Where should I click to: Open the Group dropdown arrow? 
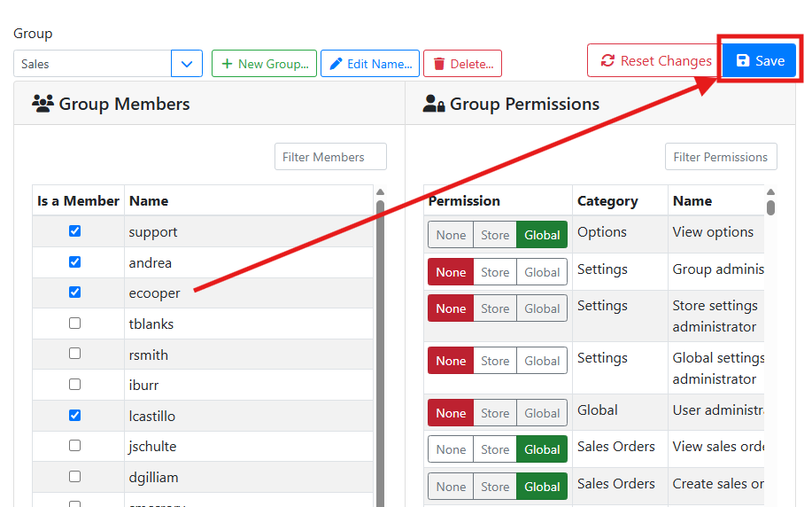pyautogui.click(x=187, y=64)
